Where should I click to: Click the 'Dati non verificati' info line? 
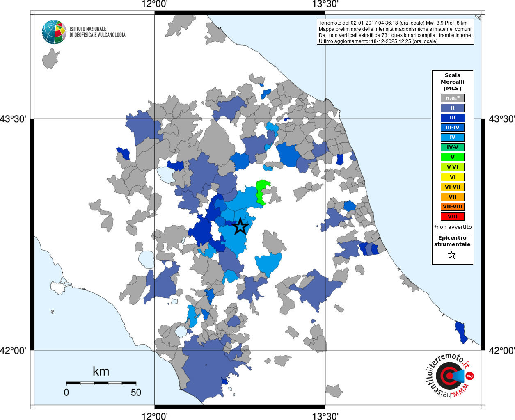(396, 35)
